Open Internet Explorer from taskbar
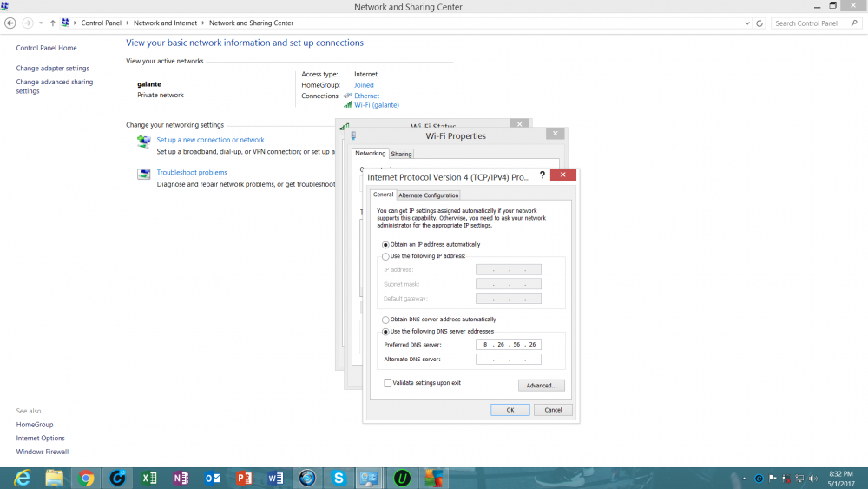The image size is (868, 489). (23, 478)
